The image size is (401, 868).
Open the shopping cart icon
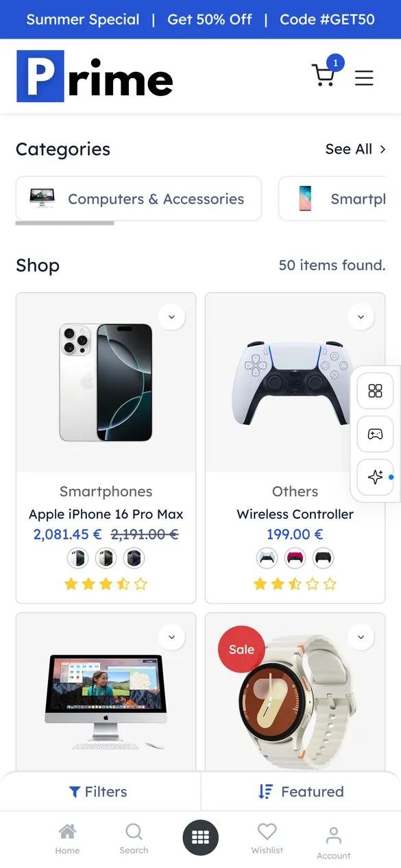(x=324, y=75)
